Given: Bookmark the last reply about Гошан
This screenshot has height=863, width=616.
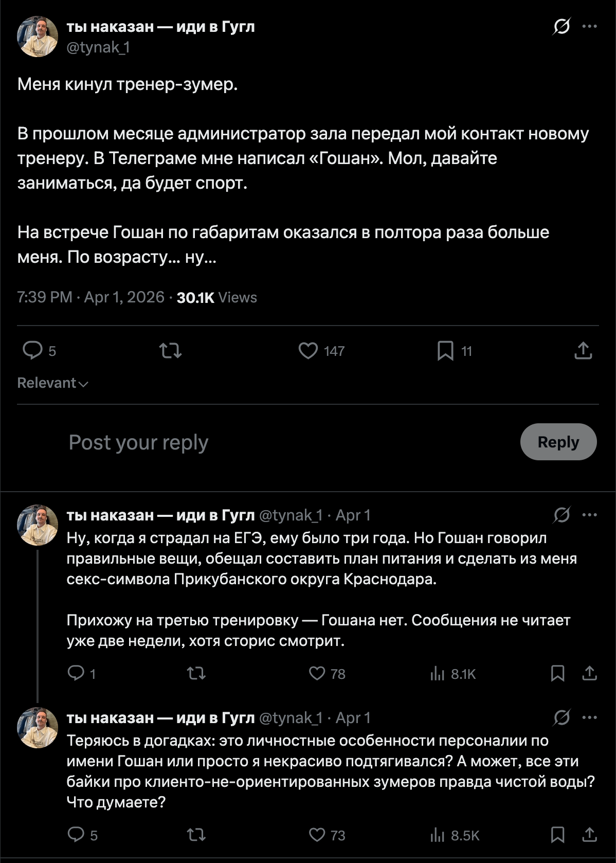Looking at the screenshot, I should (557, 835).
